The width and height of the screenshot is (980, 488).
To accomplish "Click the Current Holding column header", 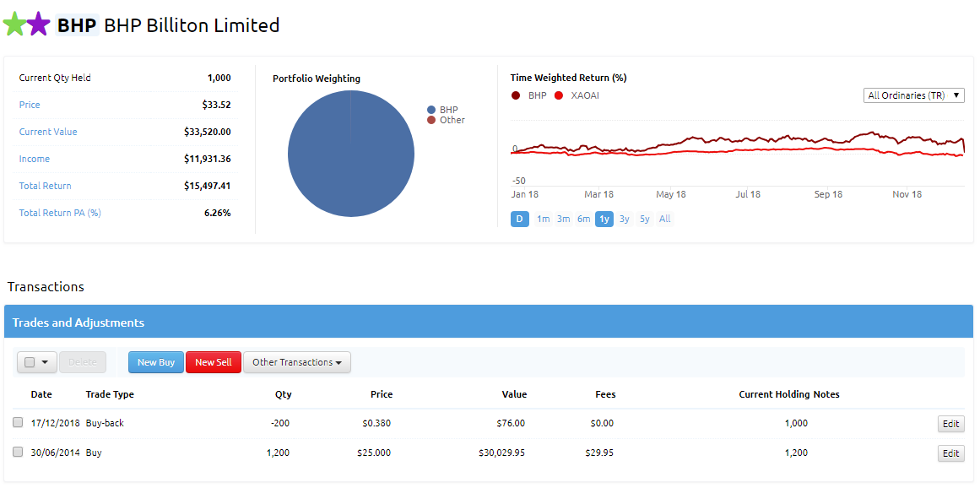I will [775, 394].
